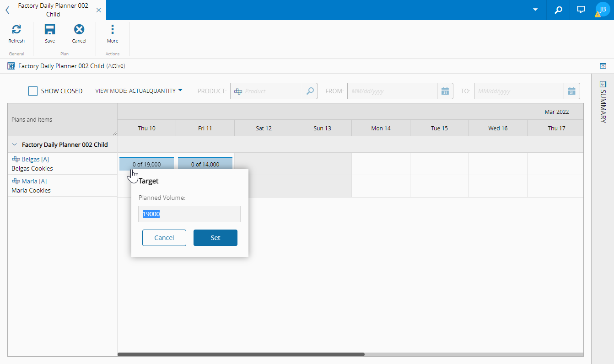Save the plan with the Save icon
Screen dimensions: 614x364
pos(50,34)
